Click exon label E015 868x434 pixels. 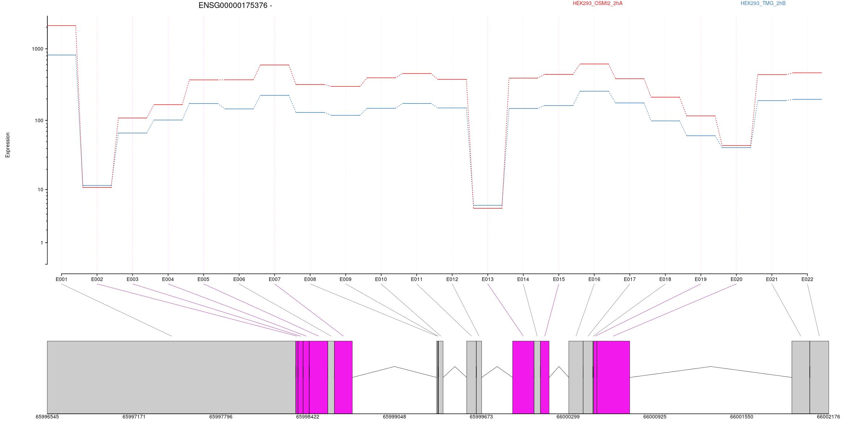click(559, 279)
